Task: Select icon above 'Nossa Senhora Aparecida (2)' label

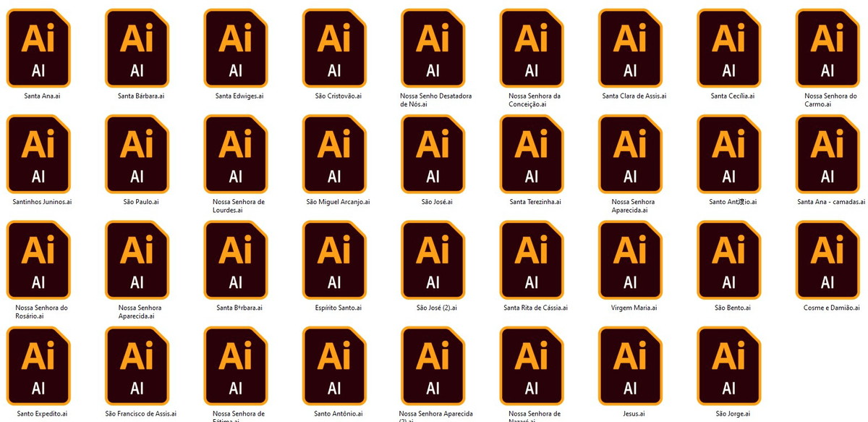Action: tap(433, 366)
